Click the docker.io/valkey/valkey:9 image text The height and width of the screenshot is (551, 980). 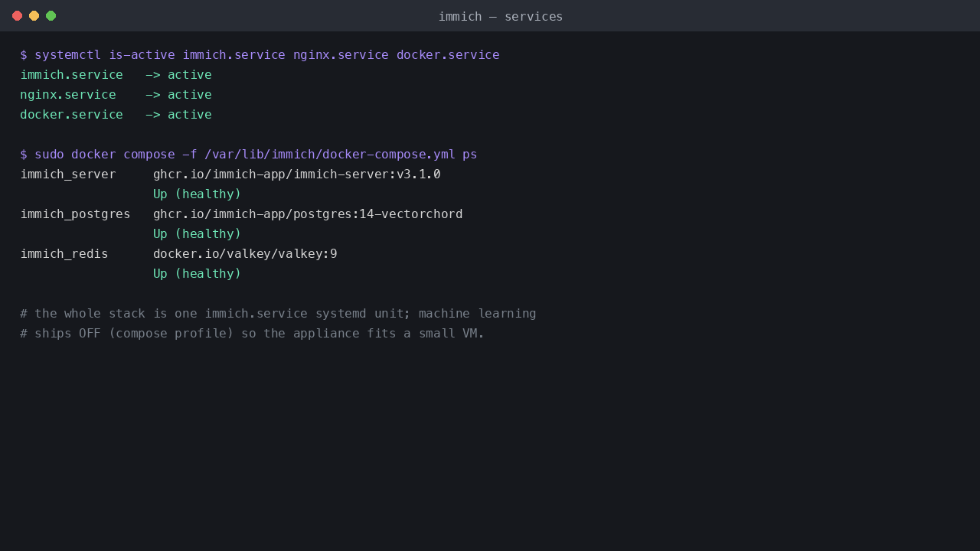point(245,254)
